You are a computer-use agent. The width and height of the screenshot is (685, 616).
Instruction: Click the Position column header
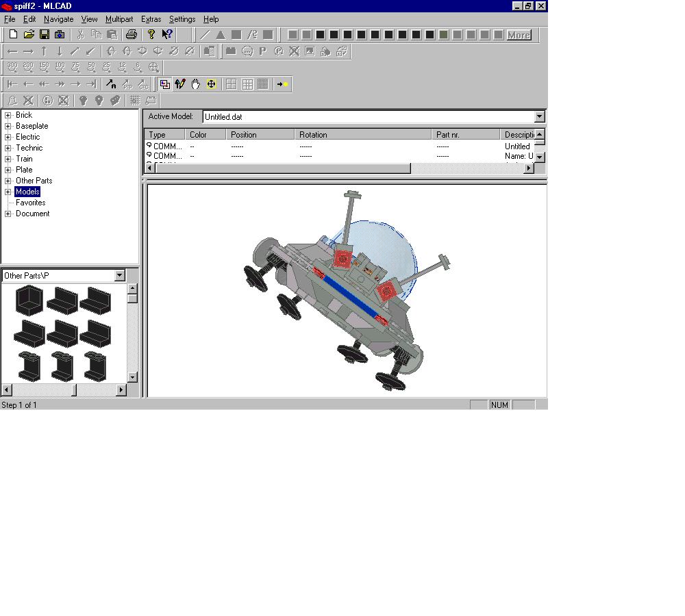click(x=260, y=134)
